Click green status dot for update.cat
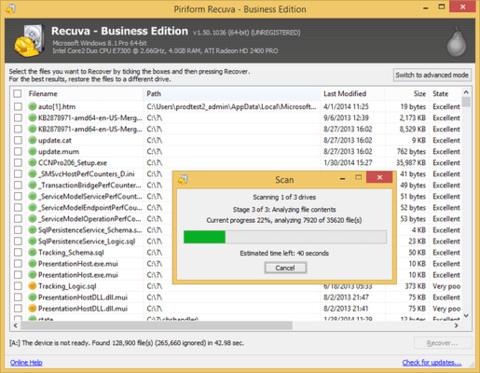This screenshot has height=373, width=480. point(32,140)
